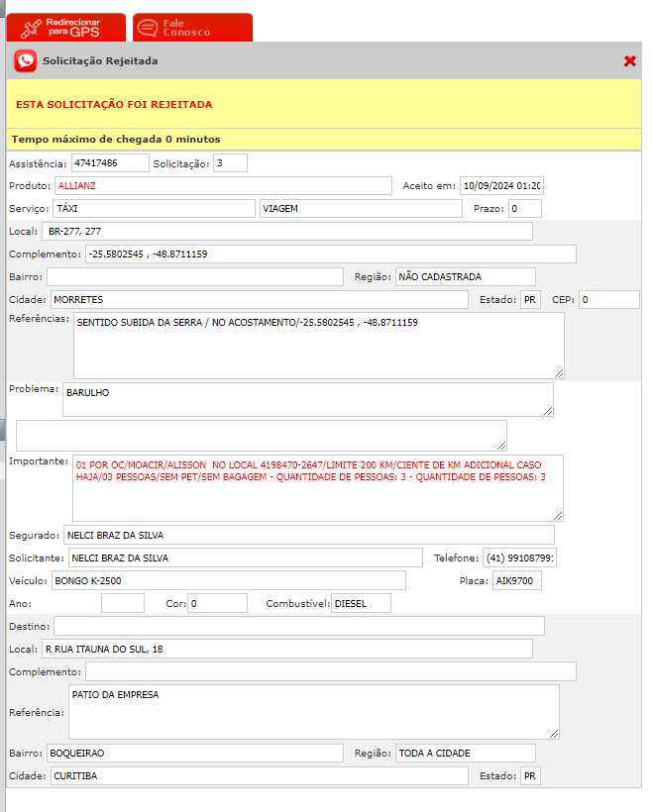Image resolution: width=652 pixels, height=812 pixels.
Task: Click the Veículo field showing BONGO K-2500
Action: click(229, 580)
